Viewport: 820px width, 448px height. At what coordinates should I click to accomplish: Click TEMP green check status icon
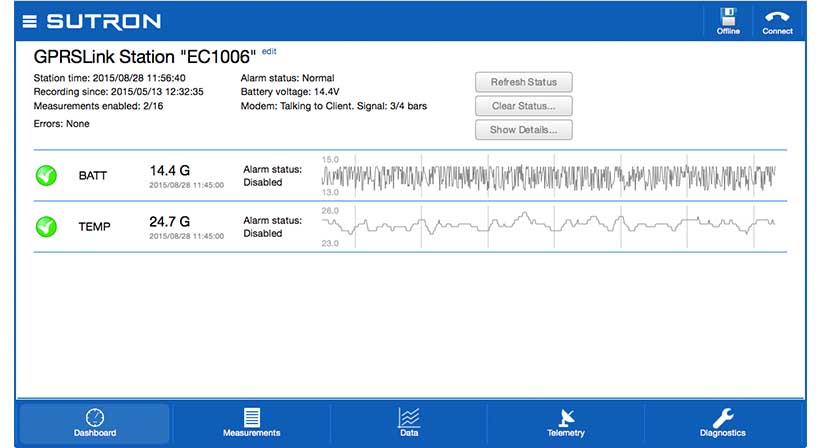pos(47,227)
